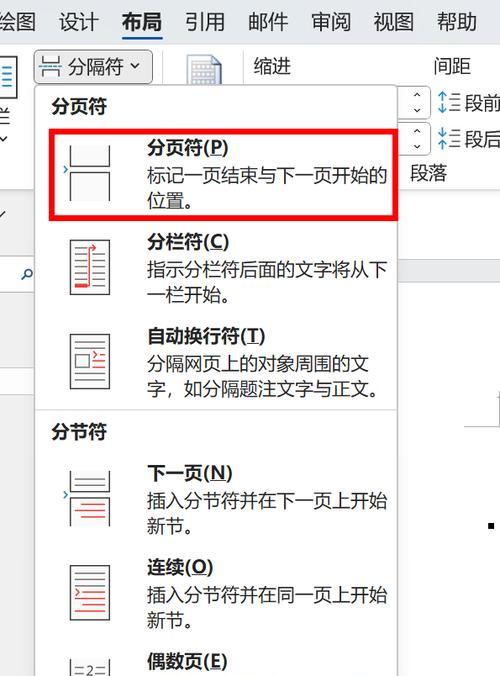
Task: Click the 分栏符 column break icon
Action: [90, 267]
